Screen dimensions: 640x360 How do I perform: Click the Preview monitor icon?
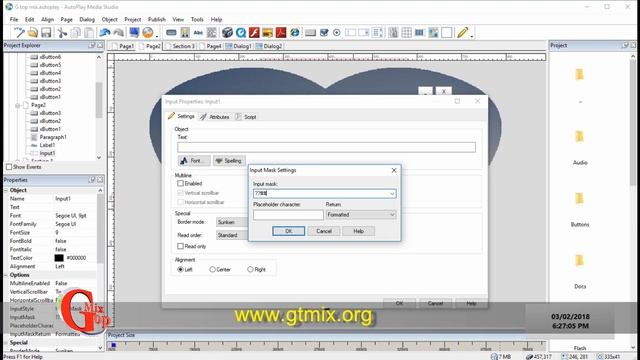pos(134,33)
